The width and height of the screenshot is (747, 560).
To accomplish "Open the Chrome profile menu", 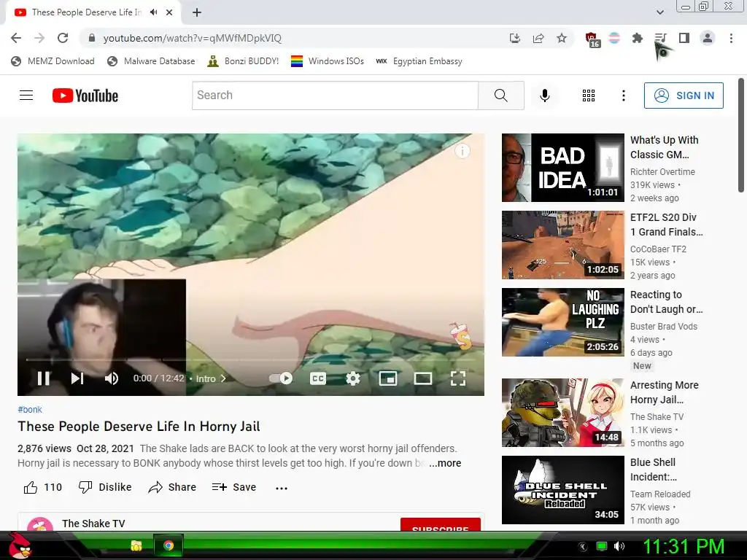I will pyautogui.click(x=708, y=38).
